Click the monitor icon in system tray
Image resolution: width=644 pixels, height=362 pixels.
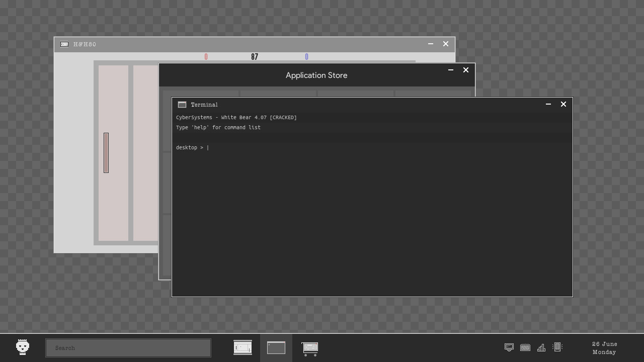509,347
